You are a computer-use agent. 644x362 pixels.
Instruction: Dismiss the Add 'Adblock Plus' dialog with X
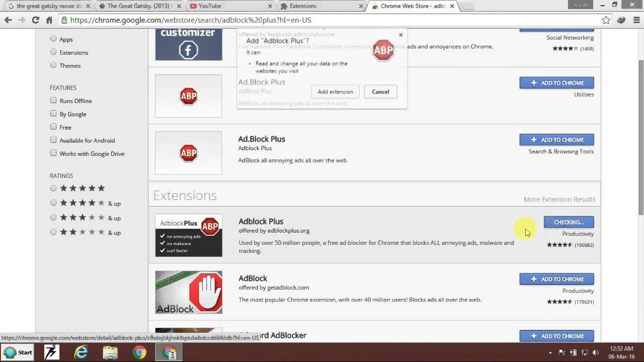point(400,35)
